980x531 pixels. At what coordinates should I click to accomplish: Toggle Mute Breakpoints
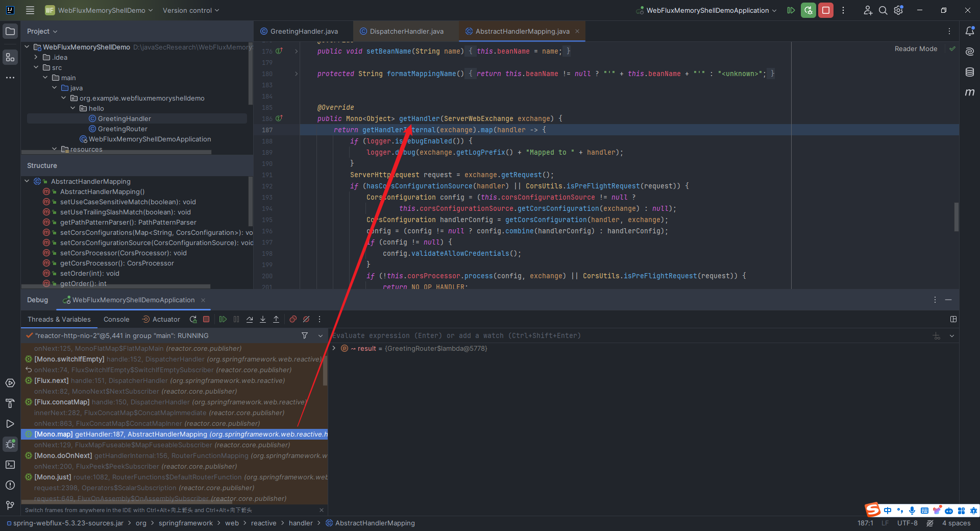tap(306, 320)
